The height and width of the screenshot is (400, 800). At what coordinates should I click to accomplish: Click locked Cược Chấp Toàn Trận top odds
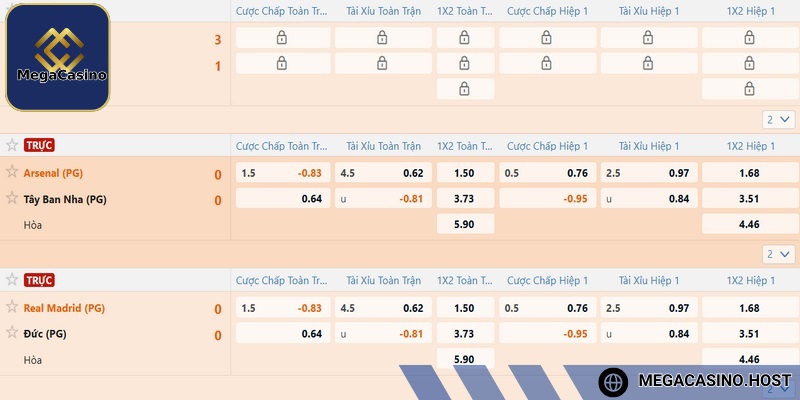(x=283, y=38)
